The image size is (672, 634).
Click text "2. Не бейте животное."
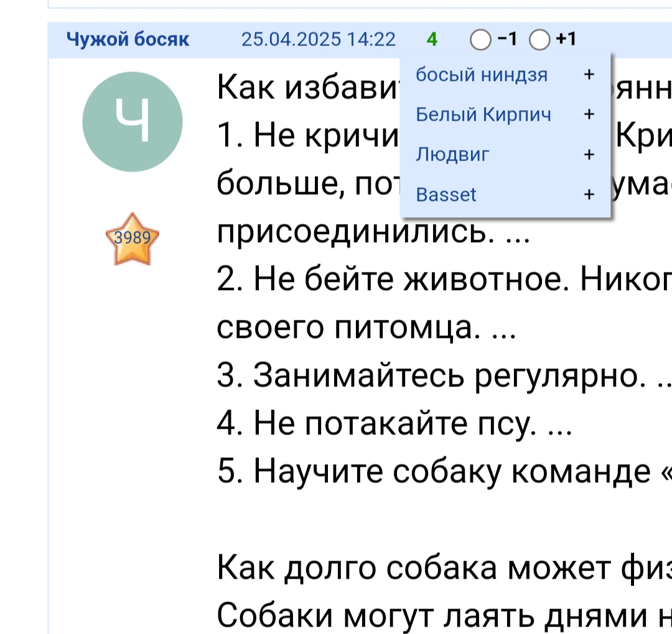pos(393,279)
